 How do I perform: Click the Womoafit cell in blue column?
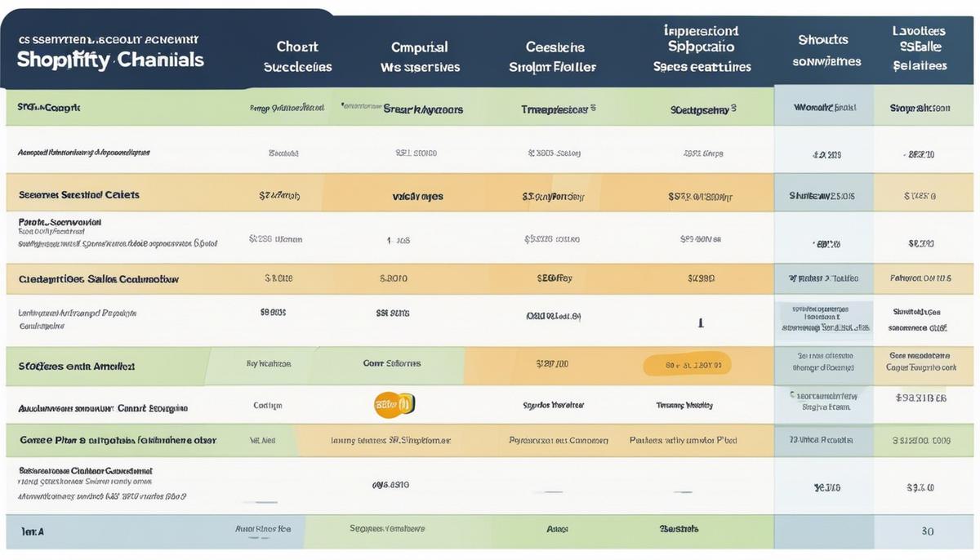point(823,108)
